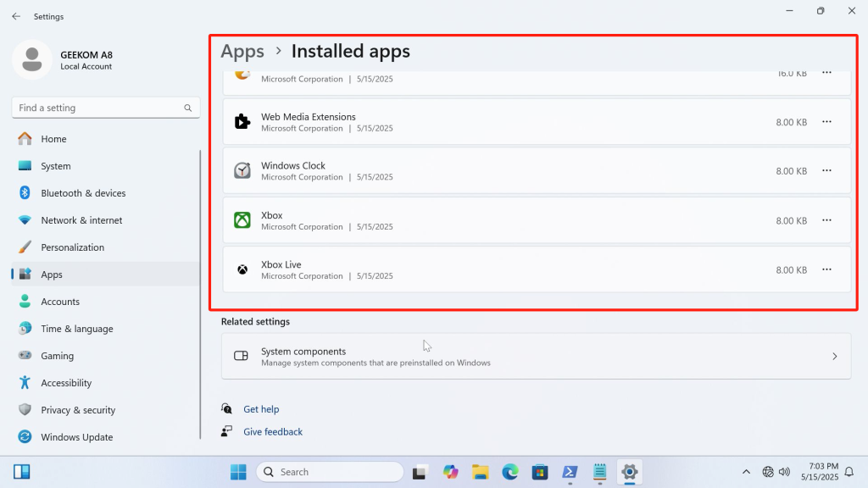Open the GEEKOM A8 local account profile
Image resolution: width=868 pixels, height=488 pixels.
[x=64, y=60]
